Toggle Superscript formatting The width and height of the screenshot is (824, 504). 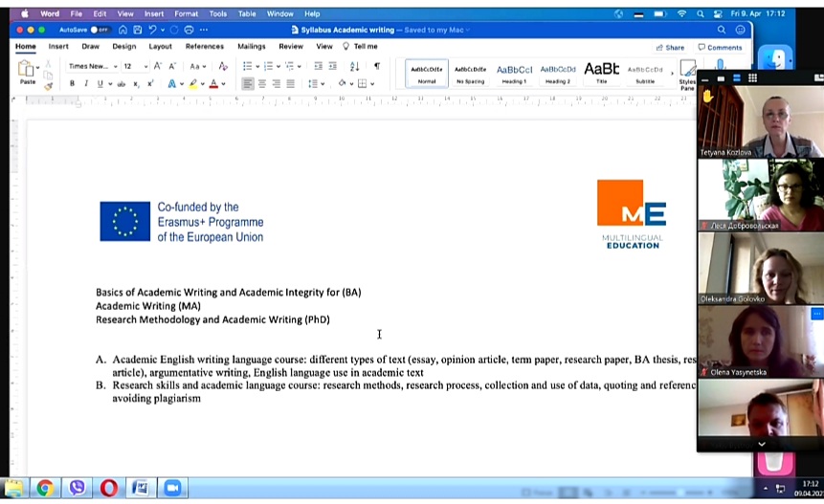[150, 83]
